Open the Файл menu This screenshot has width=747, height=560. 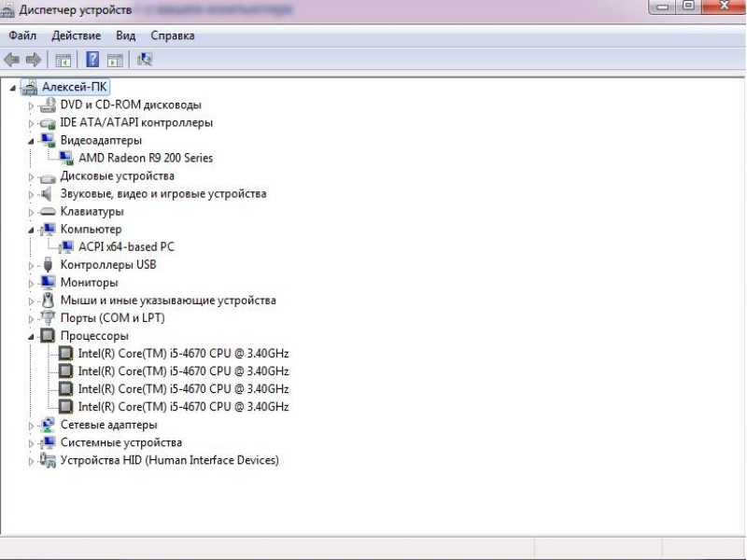[x=22, y=35]
